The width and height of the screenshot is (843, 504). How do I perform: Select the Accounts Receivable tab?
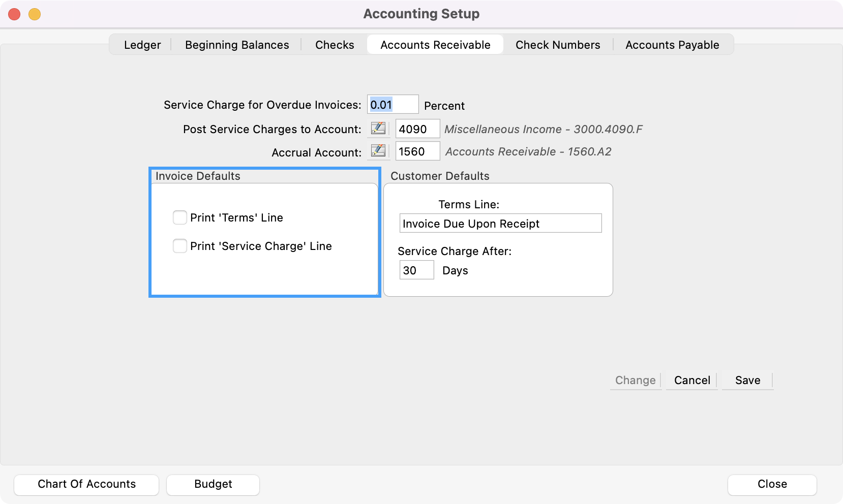pos(435,45)
